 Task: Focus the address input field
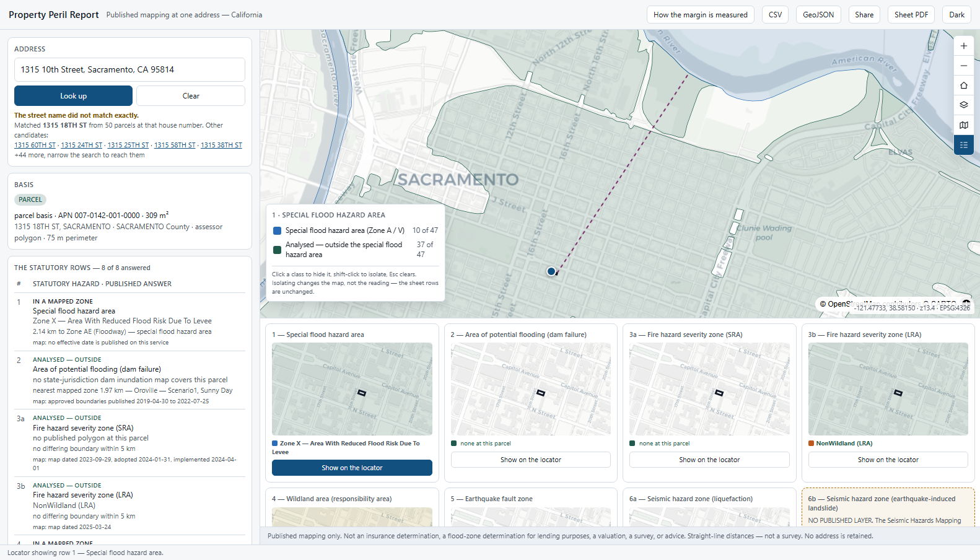(x=129, y=69)
